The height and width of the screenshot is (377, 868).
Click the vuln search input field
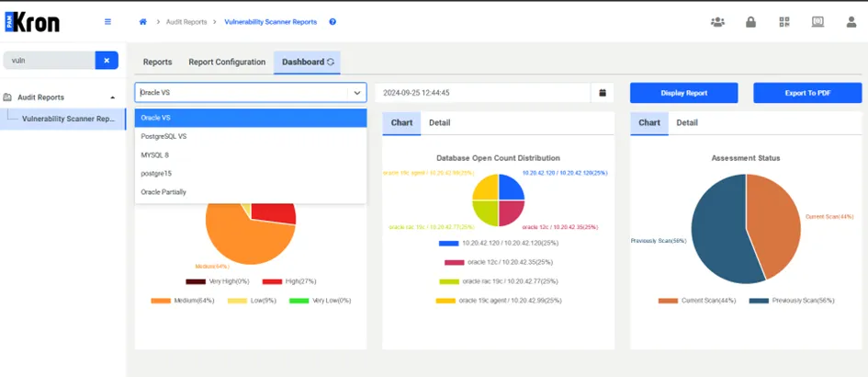[x=50, y=61]
